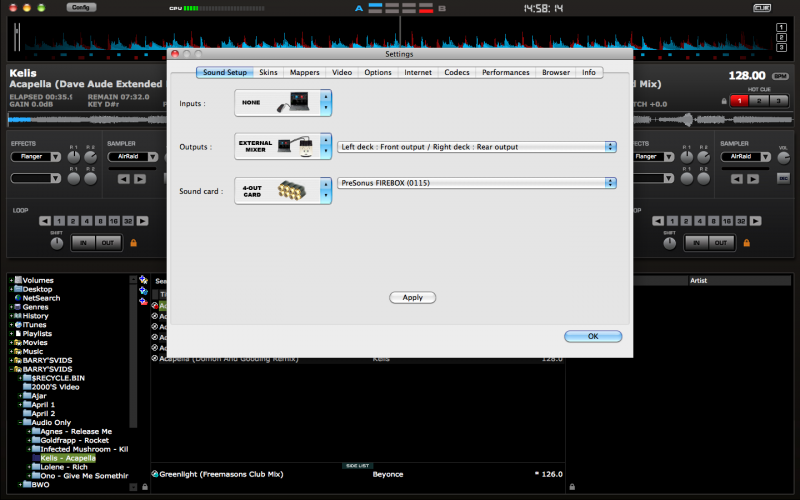Open the Performances tab

[505, 73]
